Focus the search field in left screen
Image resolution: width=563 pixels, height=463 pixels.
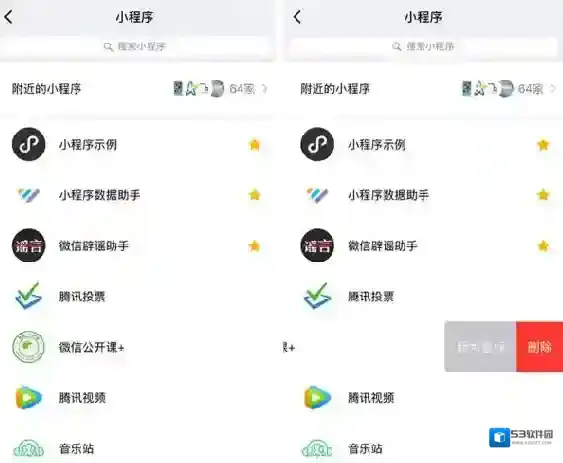(137, 46)
